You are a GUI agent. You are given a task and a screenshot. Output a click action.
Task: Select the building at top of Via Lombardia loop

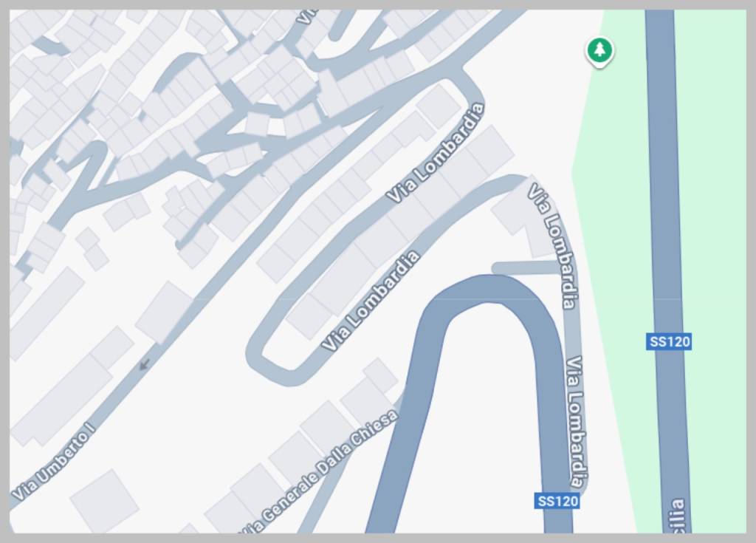pyautogui.click(x=439, y=106)
